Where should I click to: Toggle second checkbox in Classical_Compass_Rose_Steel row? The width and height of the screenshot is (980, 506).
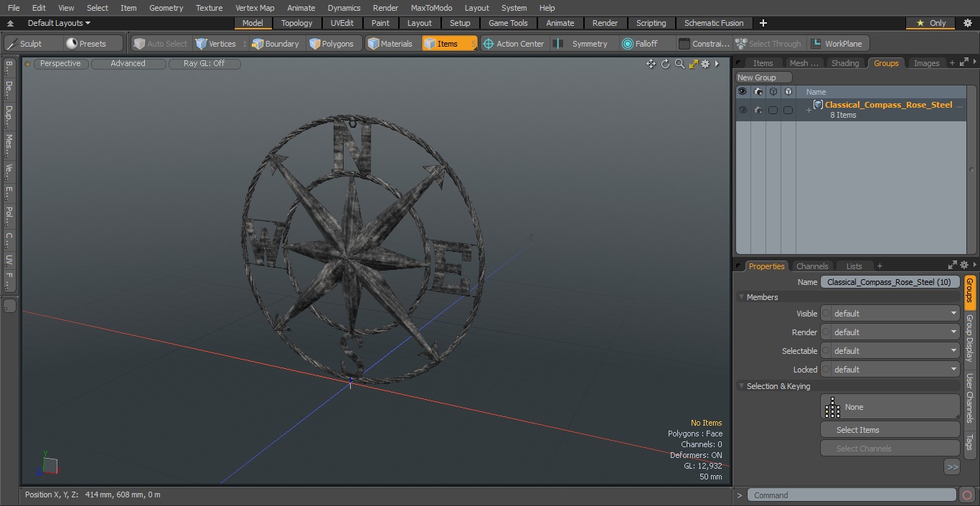click(x=788, y=110)
